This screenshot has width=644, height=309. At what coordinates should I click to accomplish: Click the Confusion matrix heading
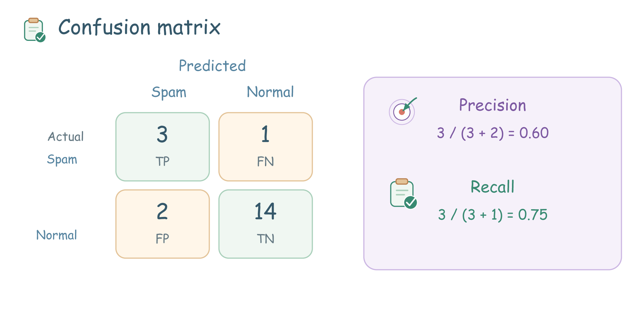(139, 27)
